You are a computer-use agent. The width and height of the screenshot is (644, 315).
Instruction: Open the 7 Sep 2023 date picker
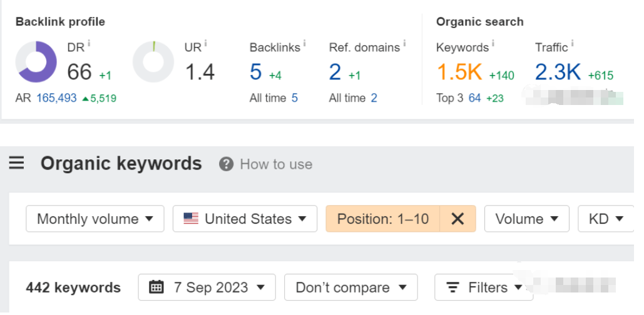(207, 287)
